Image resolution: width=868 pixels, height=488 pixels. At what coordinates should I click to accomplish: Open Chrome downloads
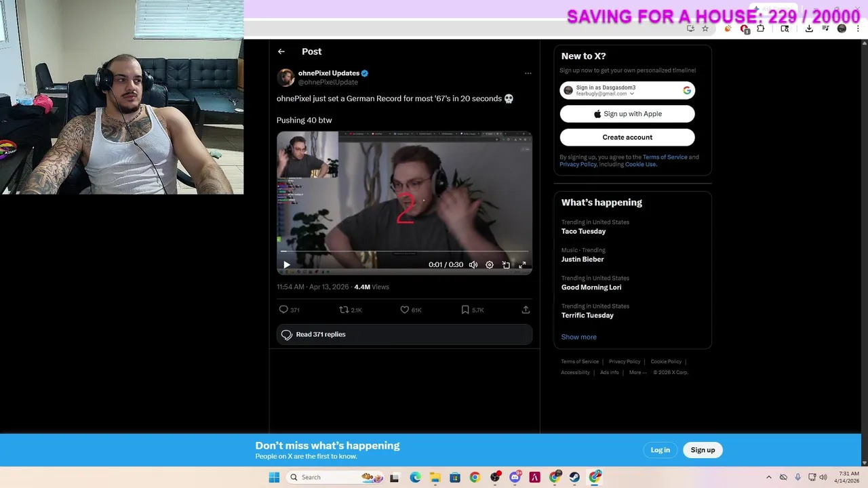(x=809, y=28)
